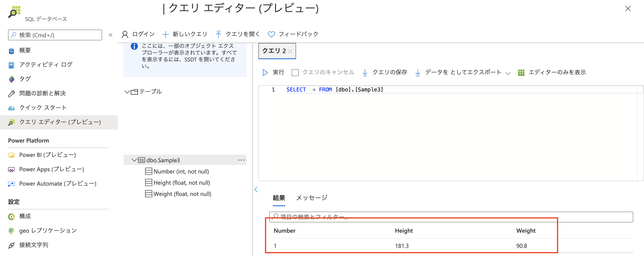644x256 pixels.
Task: Click the plus icon for 新しいクエリ
Action: pyautogui.click(x=165, y=34)
